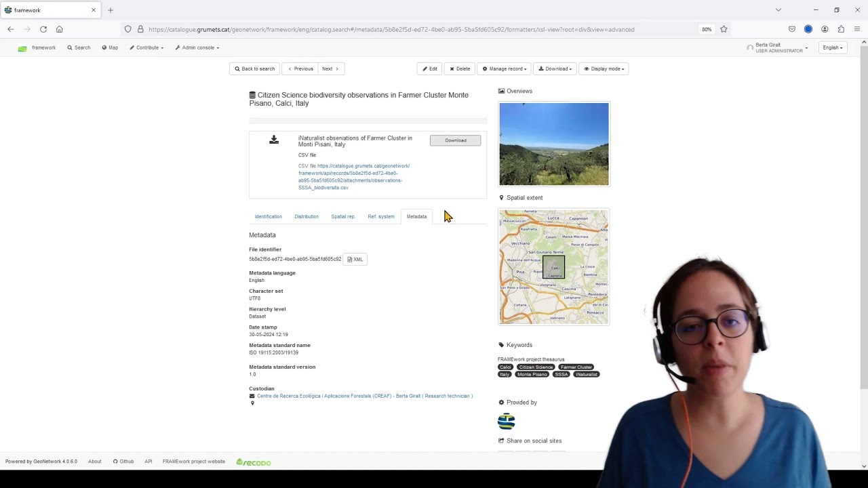Switch to the Distribution tab

[307, 216]
